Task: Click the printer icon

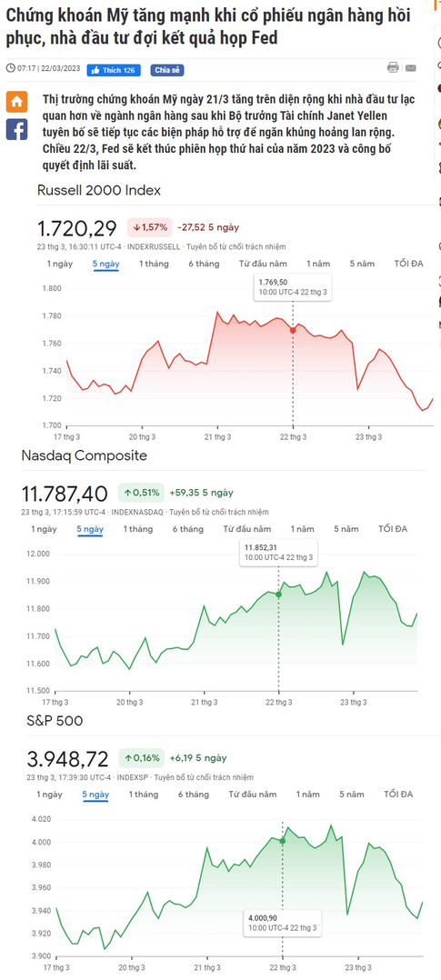Action: coord(393,67)
